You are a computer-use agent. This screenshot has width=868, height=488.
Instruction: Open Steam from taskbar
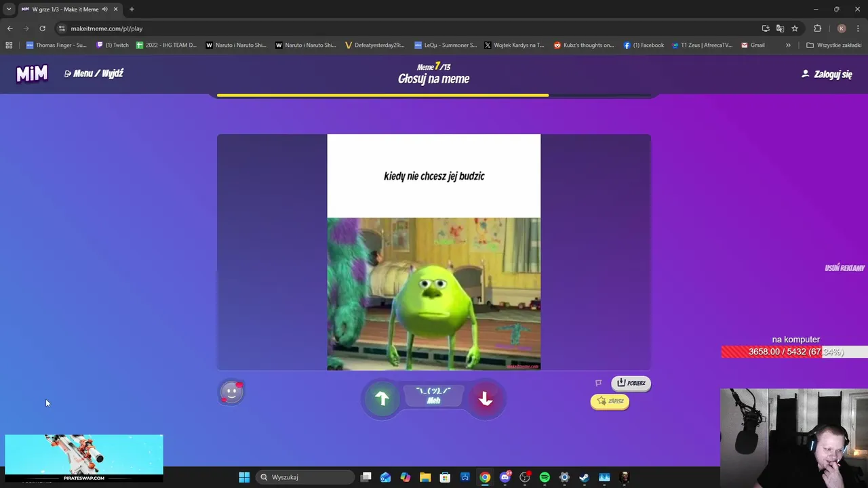coord(585,477)
